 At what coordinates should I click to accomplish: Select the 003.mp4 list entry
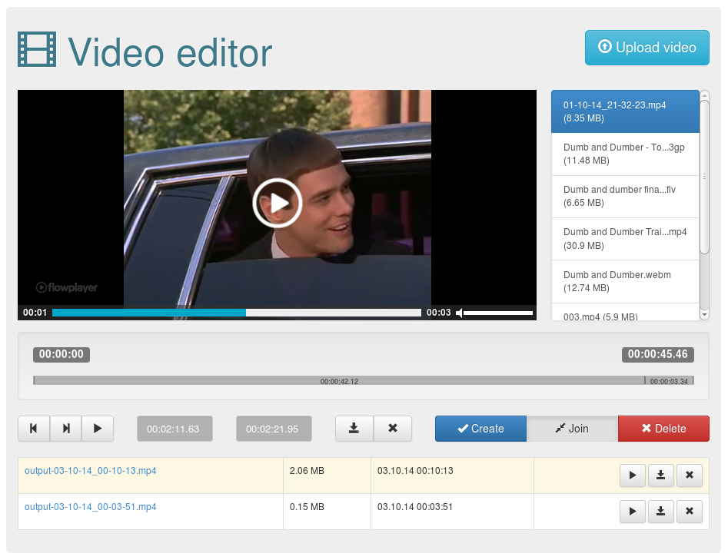coord(625,312)
